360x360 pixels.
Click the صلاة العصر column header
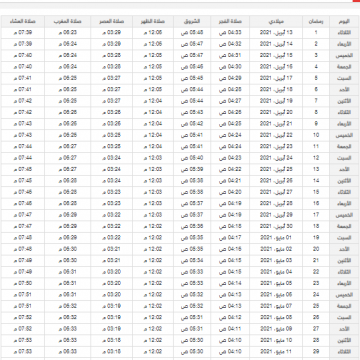[x=112, y=21]
